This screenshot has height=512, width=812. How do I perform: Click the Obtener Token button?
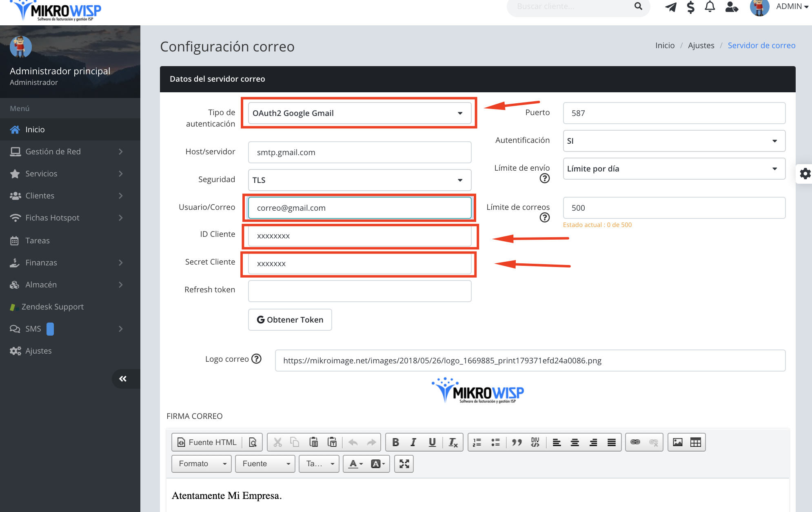[x=290, y=320]
